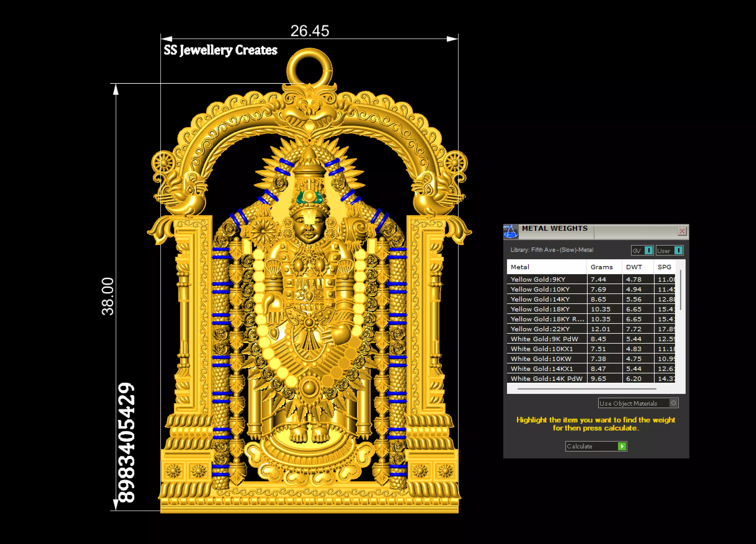Select the Yellow Gold:18KY row
This screenshot has height=544, width=756.
(591, 309)
